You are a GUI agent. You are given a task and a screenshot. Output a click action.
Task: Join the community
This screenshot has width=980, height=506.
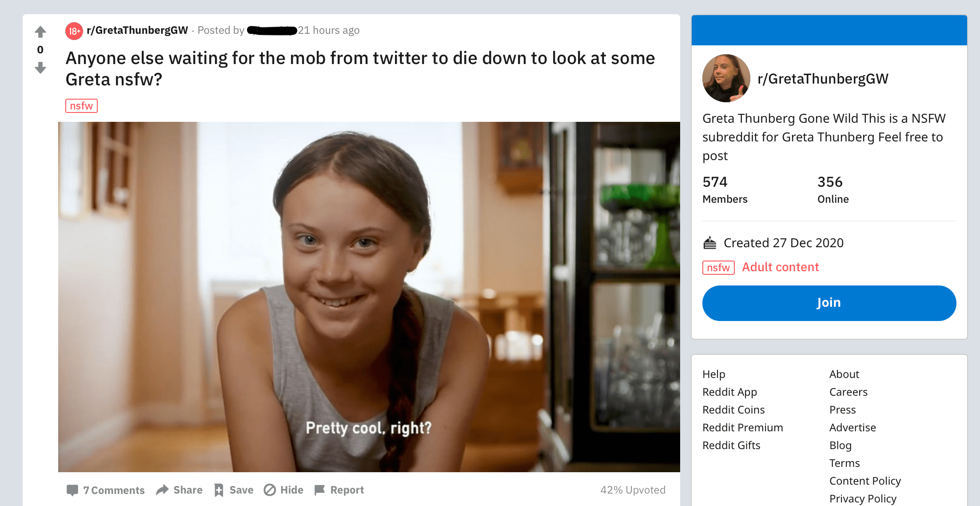pyautogui.click(x=829, y=303)
